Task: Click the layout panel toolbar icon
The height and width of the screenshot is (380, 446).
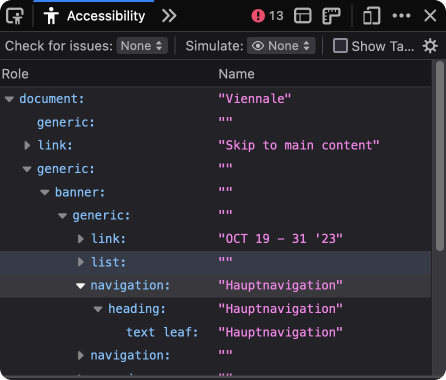Action: click(x=303, y=16)
